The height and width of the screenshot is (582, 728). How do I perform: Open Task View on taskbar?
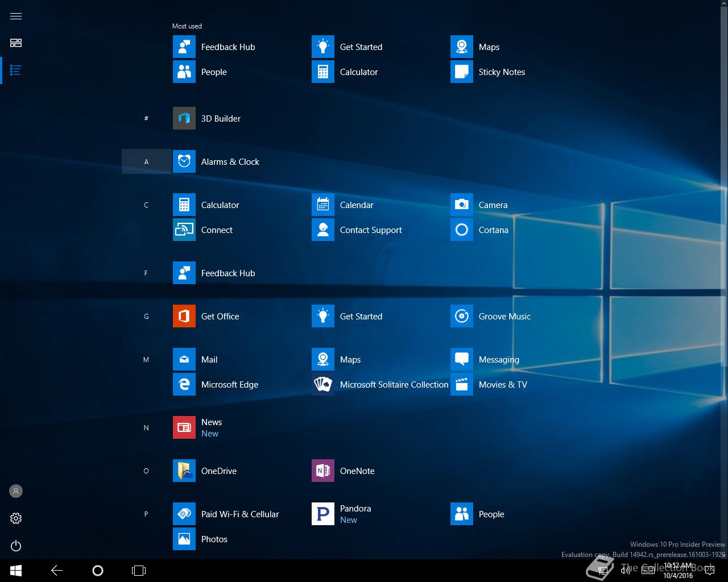point(139,571)
